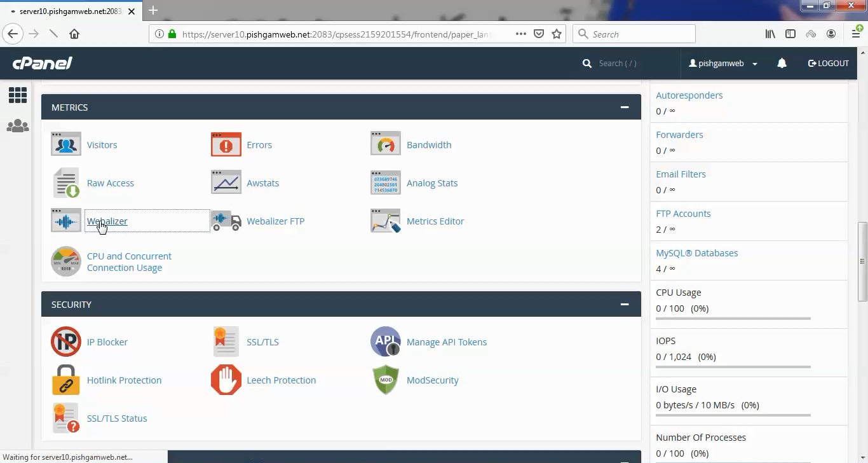
Task: Open the ModSecurity shield icon
Action: tap(385, 380)
